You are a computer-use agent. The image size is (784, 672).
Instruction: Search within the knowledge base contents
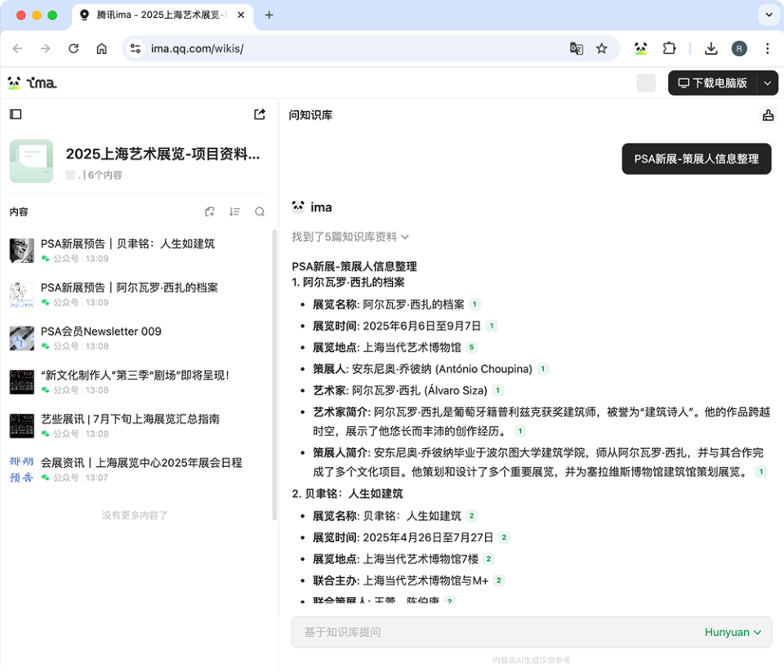tap(259, 211)
